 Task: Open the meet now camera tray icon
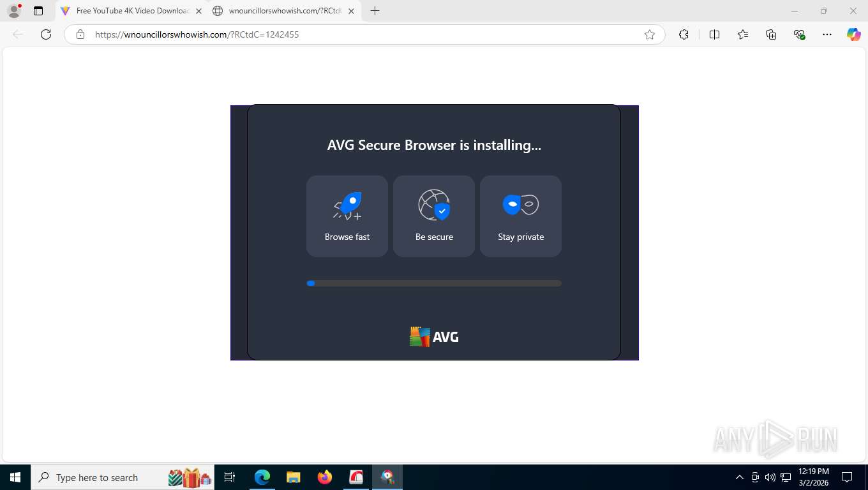coord(755,477)
